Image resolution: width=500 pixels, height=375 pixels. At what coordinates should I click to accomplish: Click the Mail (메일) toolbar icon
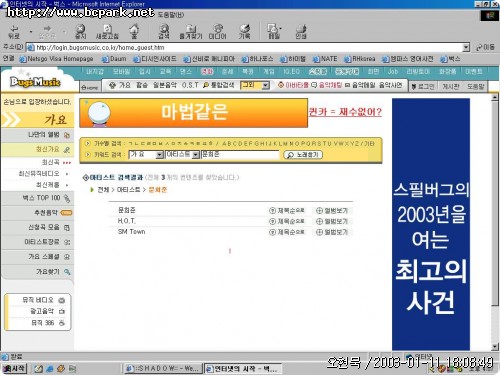[274, 31]
